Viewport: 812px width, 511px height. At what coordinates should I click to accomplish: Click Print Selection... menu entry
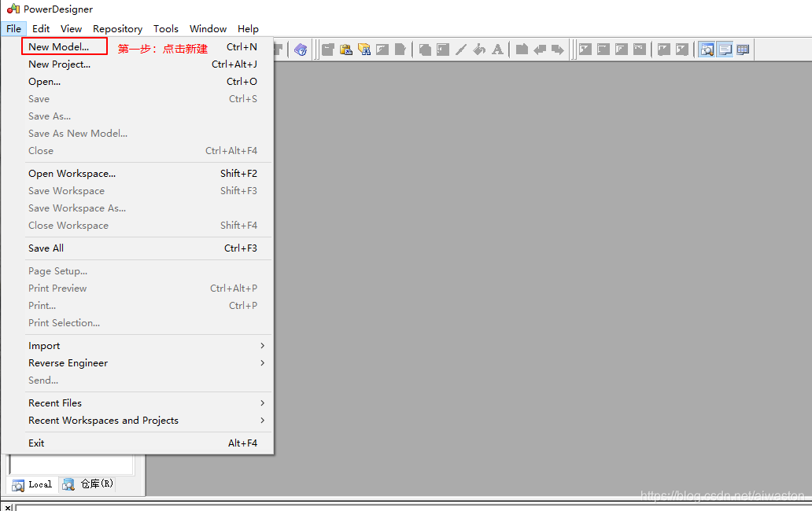138,323
